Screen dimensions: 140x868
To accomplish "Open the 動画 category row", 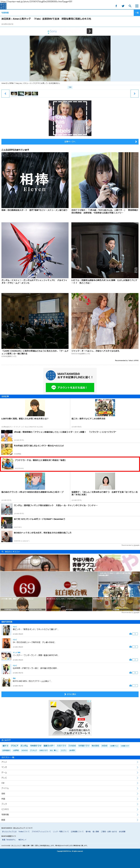I will click(70, 820).
